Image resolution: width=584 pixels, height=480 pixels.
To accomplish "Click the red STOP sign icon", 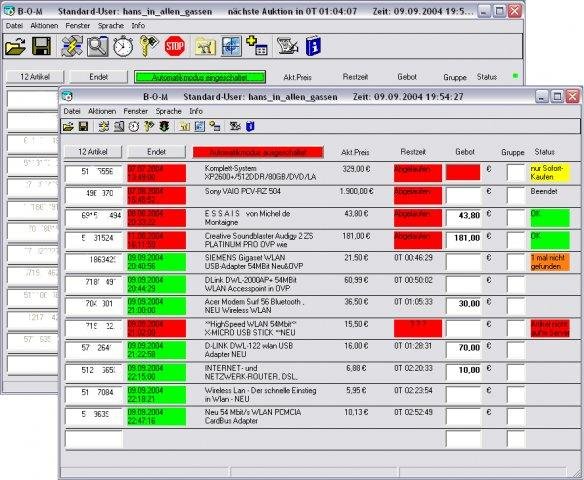I will pos(174,46).
